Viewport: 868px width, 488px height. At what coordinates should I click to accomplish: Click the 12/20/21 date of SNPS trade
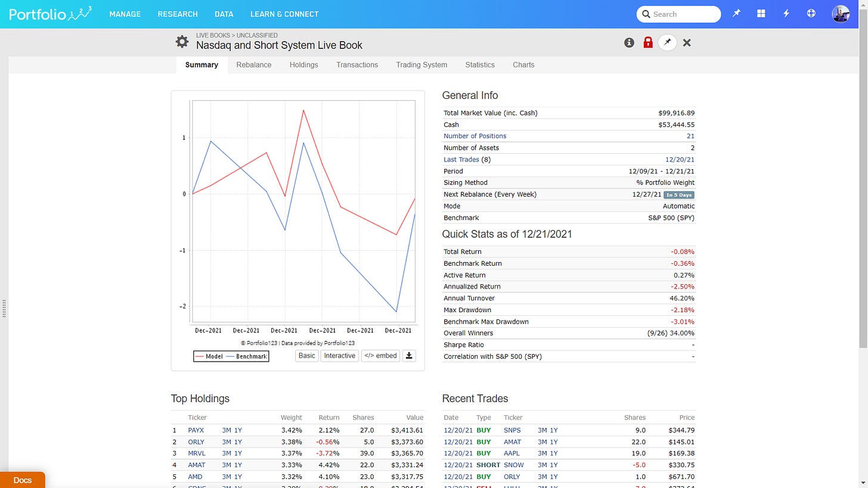pyautogui.click(x=457, y=430)
